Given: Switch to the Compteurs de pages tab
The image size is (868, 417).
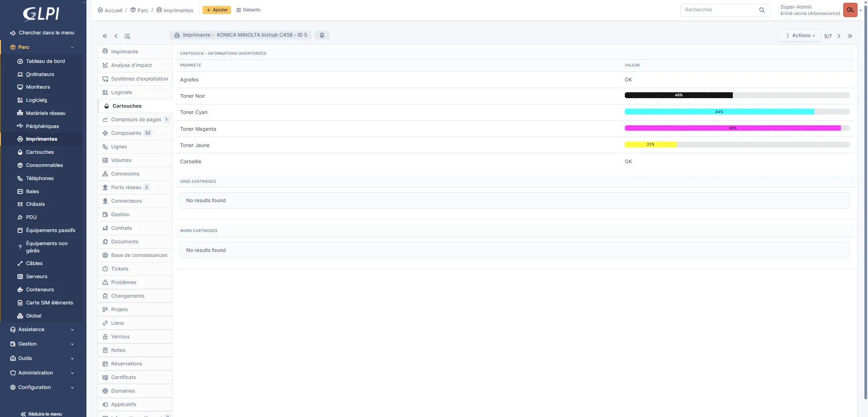Looking at the screenshot, I should pos(136,119).
